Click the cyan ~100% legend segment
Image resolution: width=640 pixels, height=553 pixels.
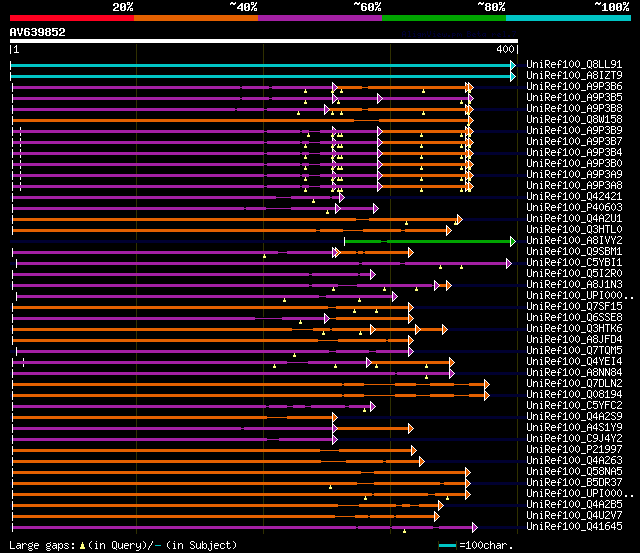pyautogui.click(x=569, y=18)
